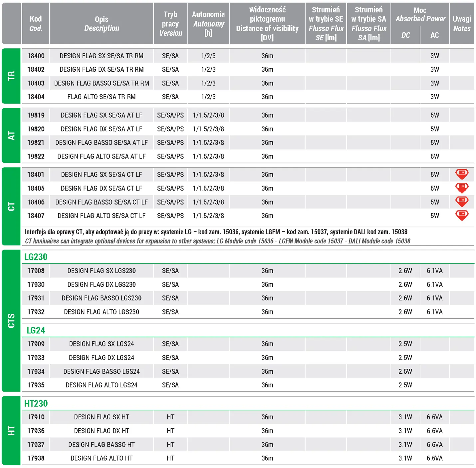Click the Flusso Flux SA [lm] header

point(369,23)
